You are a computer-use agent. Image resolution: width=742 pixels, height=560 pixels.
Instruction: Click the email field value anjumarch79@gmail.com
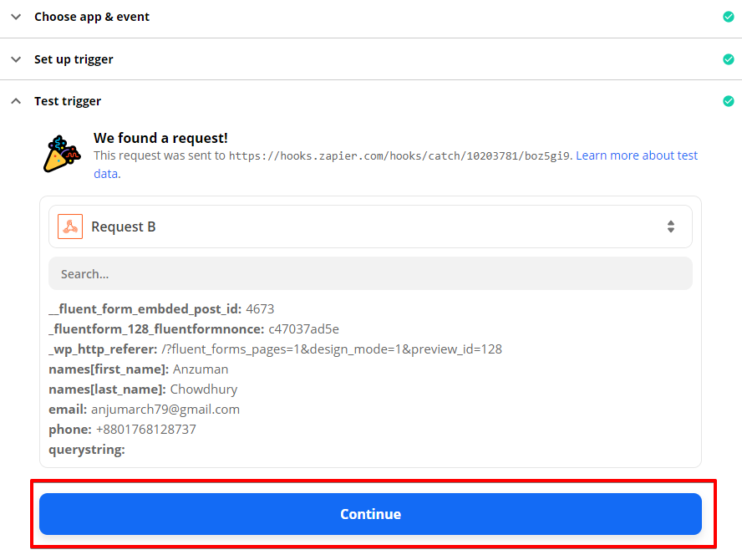click(165, 409)
